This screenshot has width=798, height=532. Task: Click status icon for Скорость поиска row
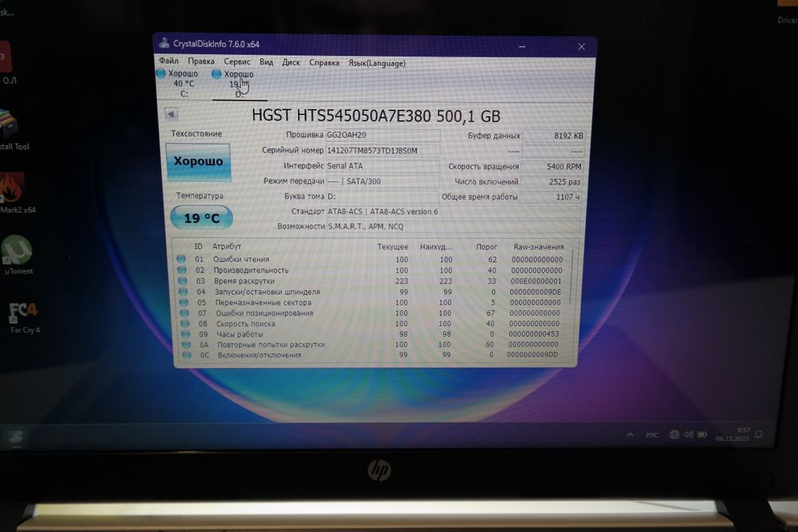tap(185, 324)
